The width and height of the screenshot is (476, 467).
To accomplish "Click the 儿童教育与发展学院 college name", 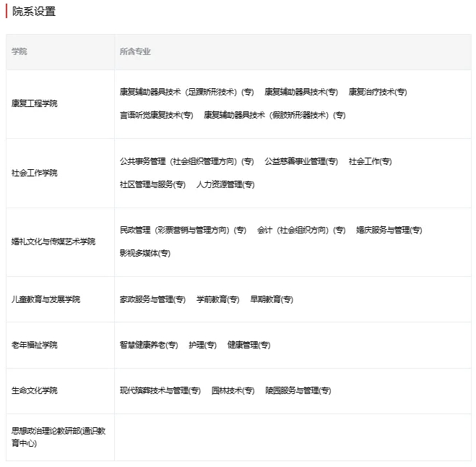I will coord(46,299).
